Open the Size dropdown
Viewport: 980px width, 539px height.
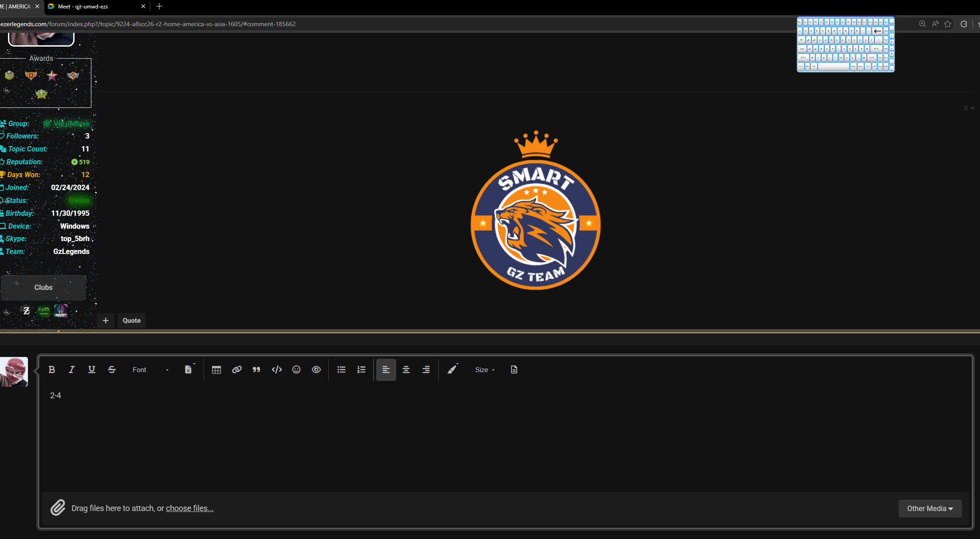click(x=485, y=369)
